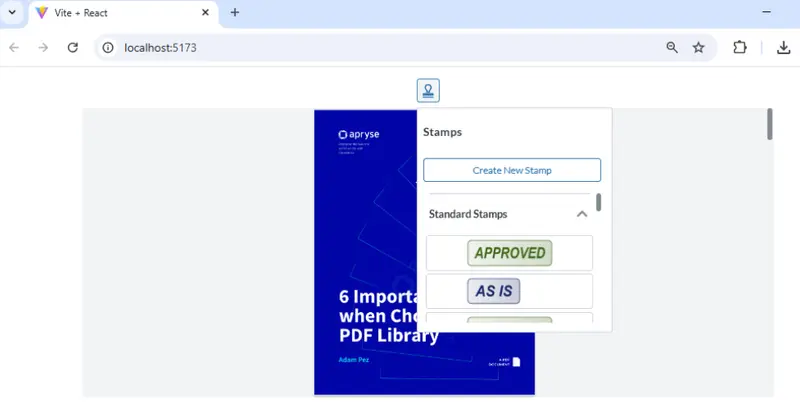The image size is (800, 405).
Task: Click the PDF document icon on cover
Action: tap(516, 362)
